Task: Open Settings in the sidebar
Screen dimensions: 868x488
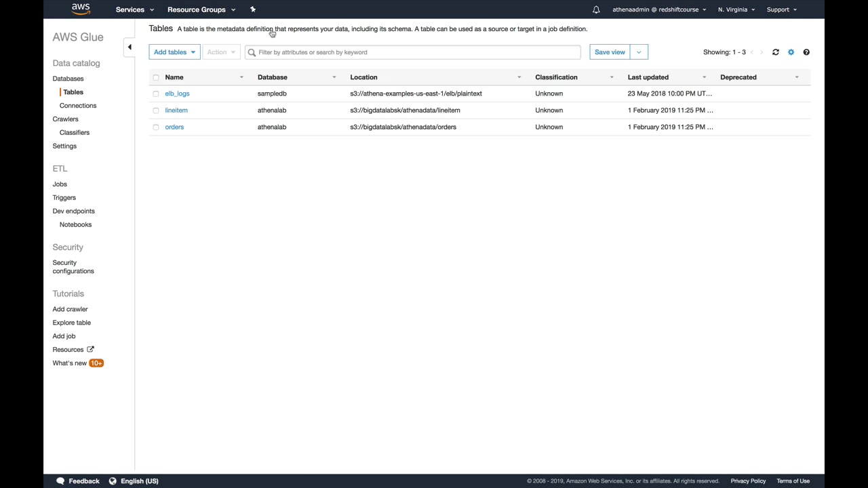Action: pyautogui.click(x=64, y=146)
